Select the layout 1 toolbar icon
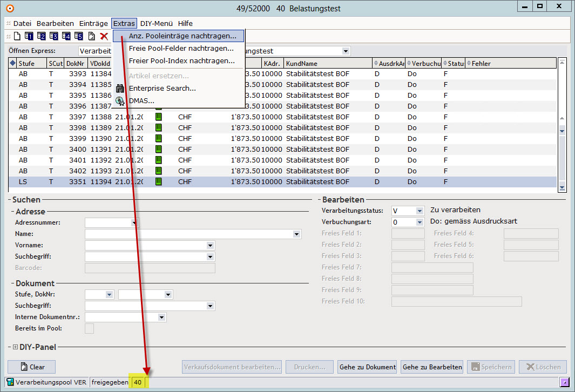The width and height of the screenshot is (575, 392). click(x=29, y=36)
